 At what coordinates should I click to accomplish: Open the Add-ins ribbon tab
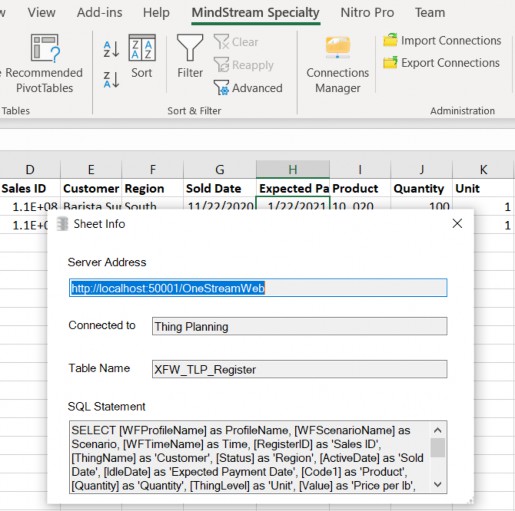tap(99, 13)
